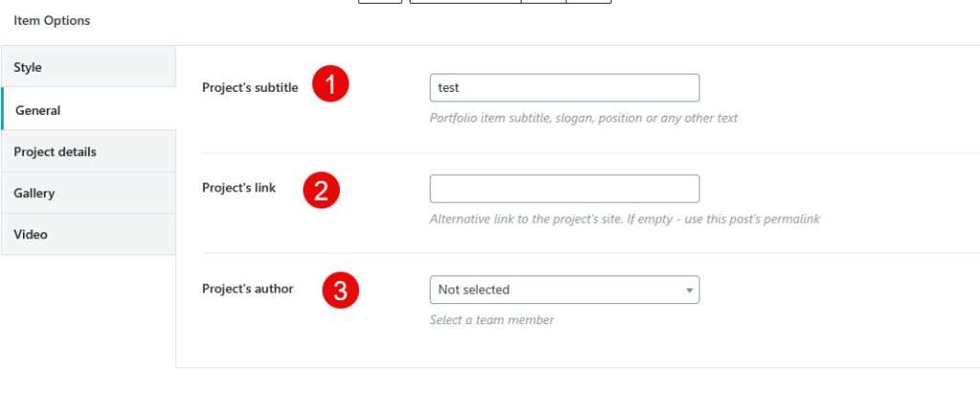Image resolution: width=980 pixels, height=394 pixels.
Task: Click the Project's subtitle label
Action: [x=250, y=87]
